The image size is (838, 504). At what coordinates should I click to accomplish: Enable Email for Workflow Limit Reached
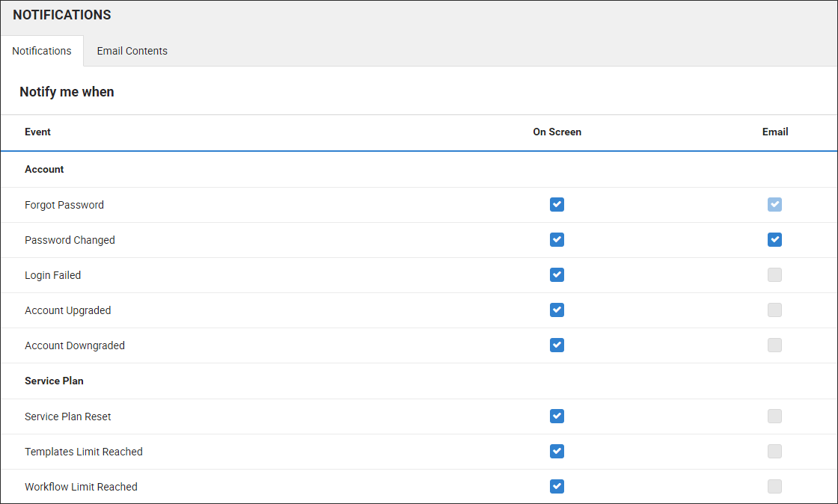click(x=774, y=487)
